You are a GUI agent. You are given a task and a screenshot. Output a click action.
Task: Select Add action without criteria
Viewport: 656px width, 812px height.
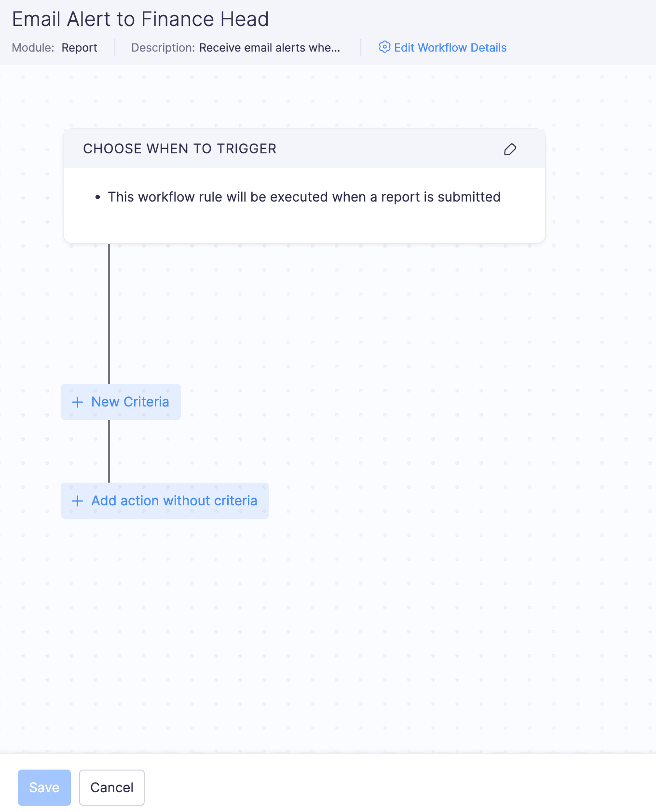(x=174, y=501)
